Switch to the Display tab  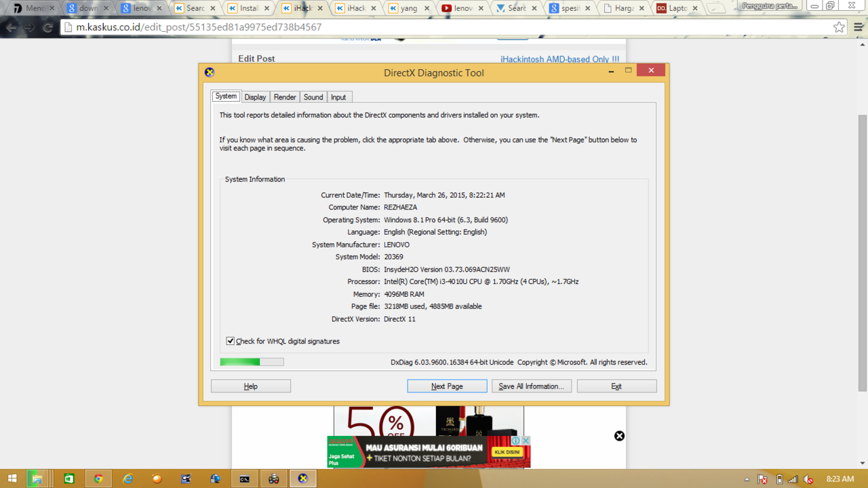255,97
